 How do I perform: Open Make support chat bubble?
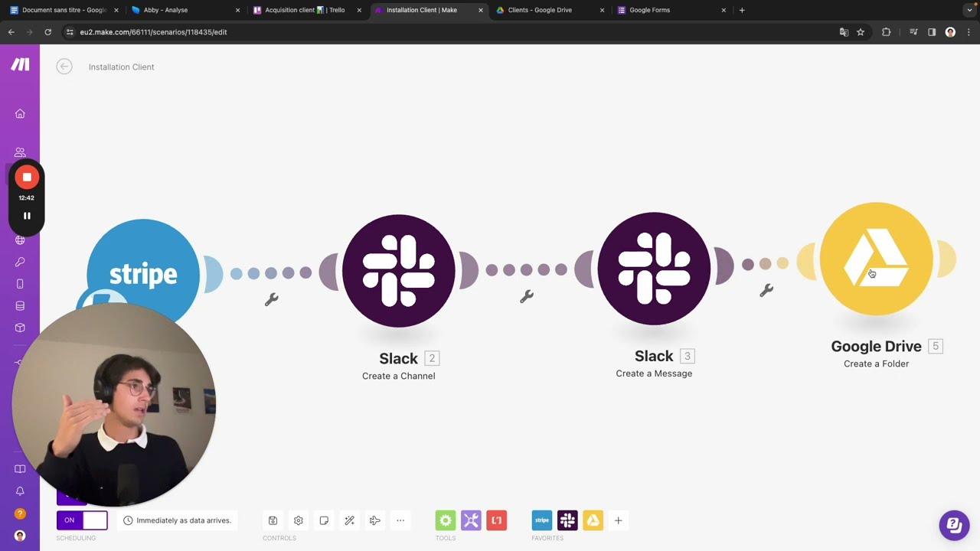click(954, 525)
